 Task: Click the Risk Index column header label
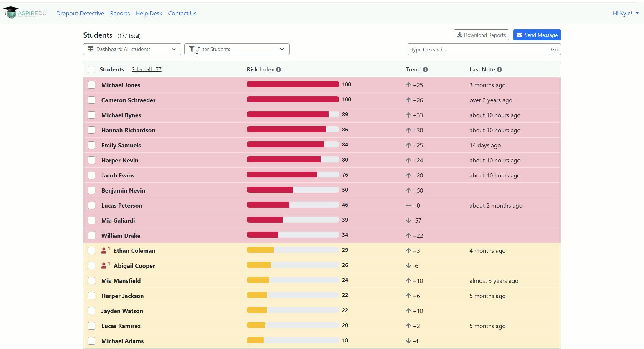(261, 69)
